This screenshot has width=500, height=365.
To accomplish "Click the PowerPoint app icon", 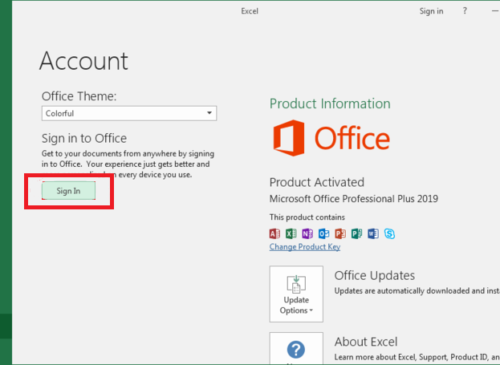I will coord(340,234).
